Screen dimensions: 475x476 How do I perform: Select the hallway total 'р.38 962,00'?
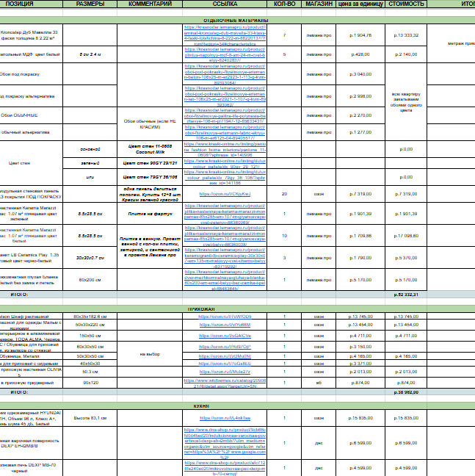406,392
